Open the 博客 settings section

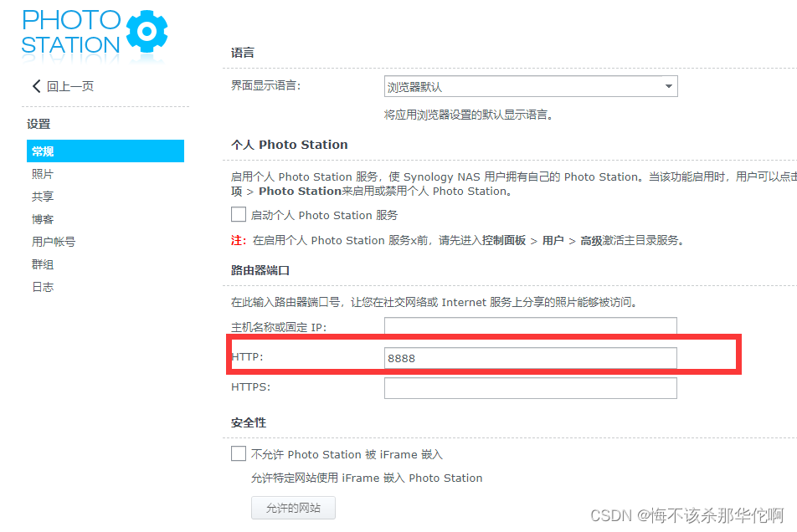tap(43, 219)
